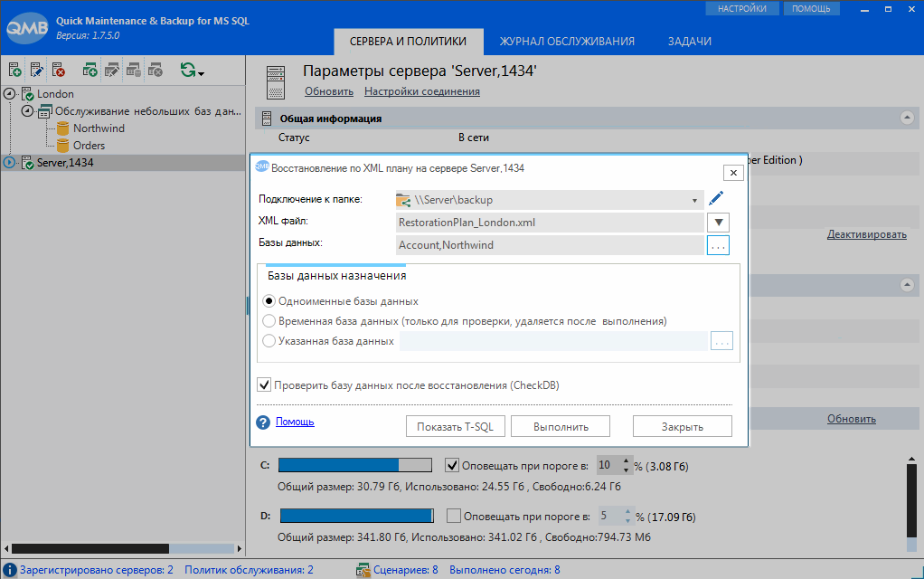Viewport: 924px width, 579px height.
Task: Click the greyed Delete policy icon
Action: pos(155,71)
